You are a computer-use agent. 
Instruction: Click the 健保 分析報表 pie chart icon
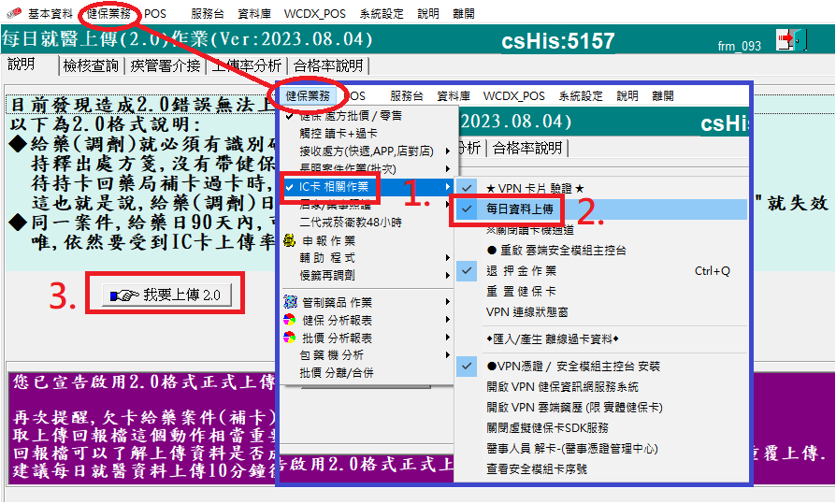(289, 320)
